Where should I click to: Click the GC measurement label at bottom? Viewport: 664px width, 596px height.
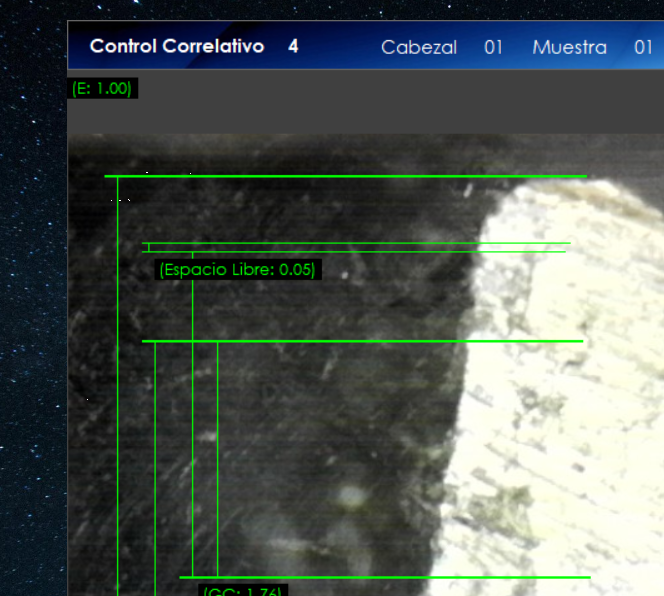click(x=242, y=591)
